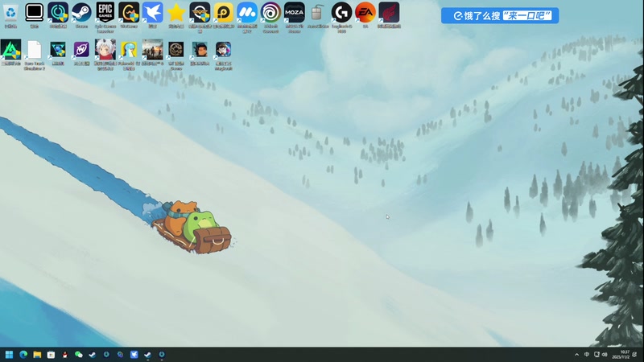
Task: Open the blue bird app on the taskbar
Action: (134, 355)
